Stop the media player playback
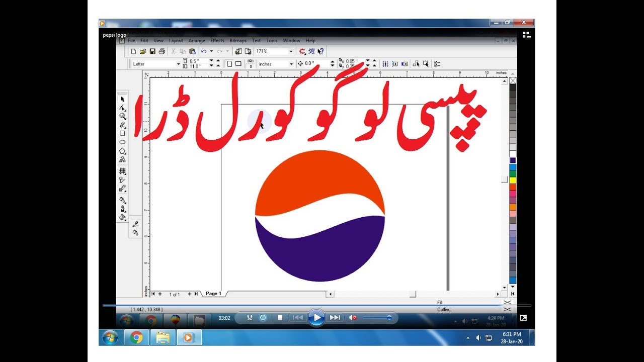 click(x=280, y=318)
